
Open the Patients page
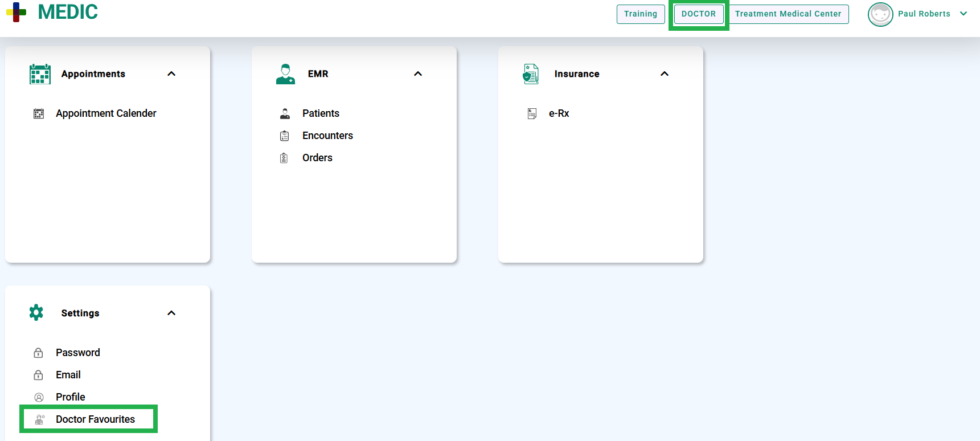coord(321,113)
